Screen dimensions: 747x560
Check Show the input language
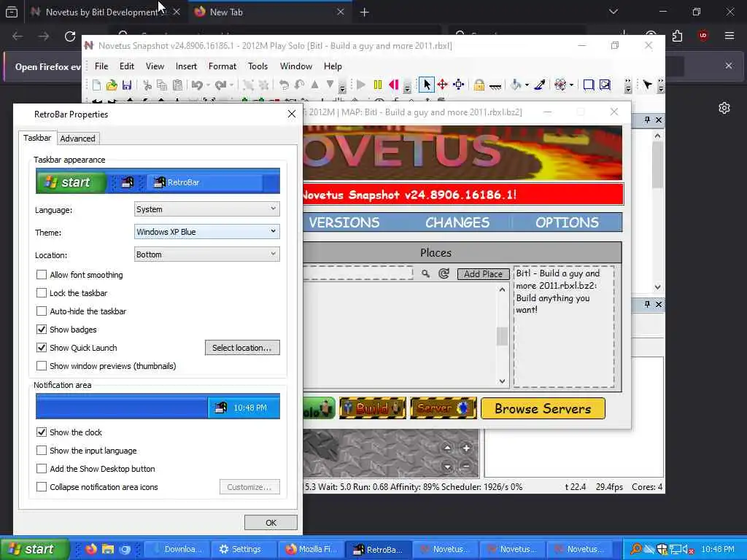click(x=42, y=451)
